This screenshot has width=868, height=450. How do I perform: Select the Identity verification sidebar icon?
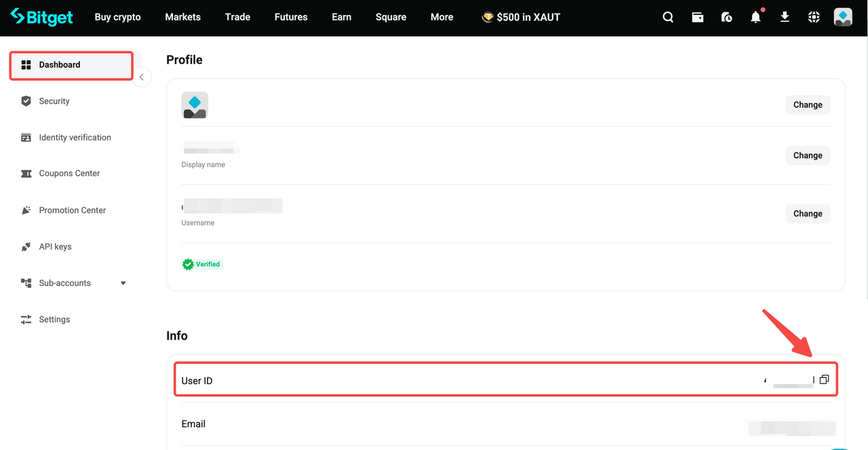coord(25,137)
